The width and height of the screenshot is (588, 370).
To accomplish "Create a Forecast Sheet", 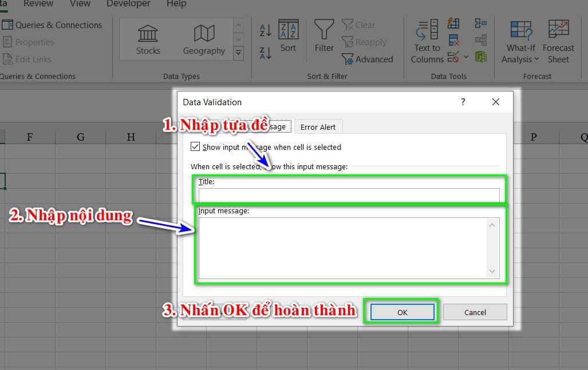I will point(558,42).
